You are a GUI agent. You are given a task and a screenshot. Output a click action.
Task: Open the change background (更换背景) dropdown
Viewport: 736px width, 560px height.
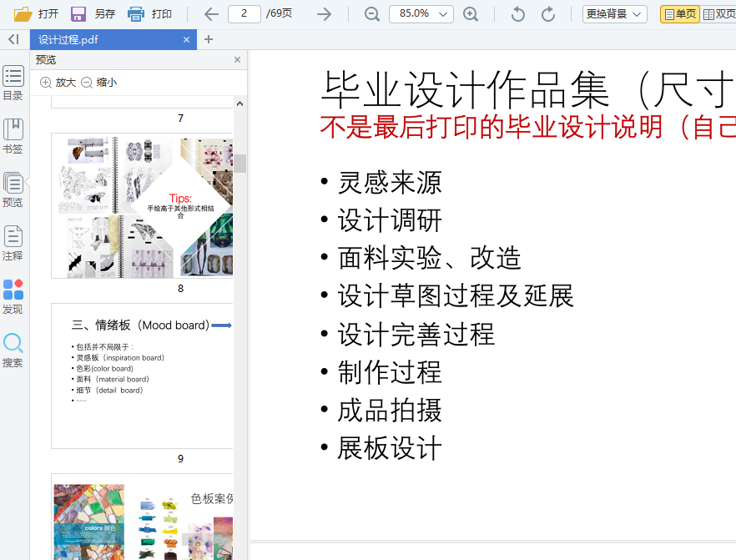[x=614, y=14]
